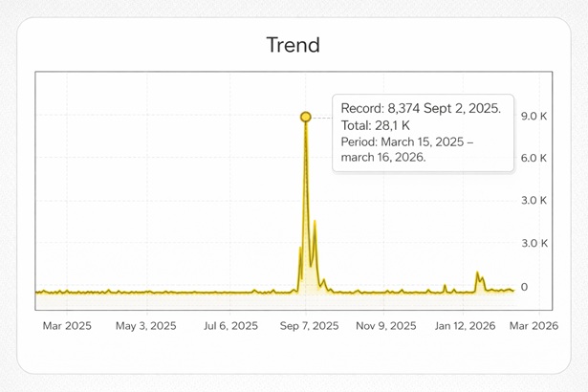Viewport: 588px width, 392px height.
Task: Click the "0" y-axis baseline label
Action: (x=523, y=287)
